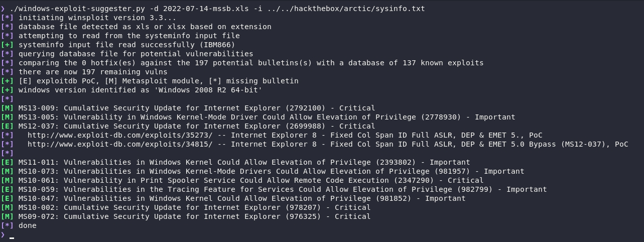Open the exploit-db exploits/34815 link
This screenshot has width=644, height=242.
point(120,144)
